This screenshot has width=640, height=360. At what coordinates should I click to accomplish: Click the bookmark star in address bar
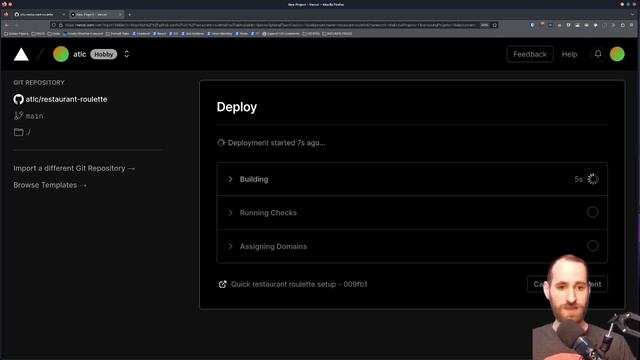495,25
